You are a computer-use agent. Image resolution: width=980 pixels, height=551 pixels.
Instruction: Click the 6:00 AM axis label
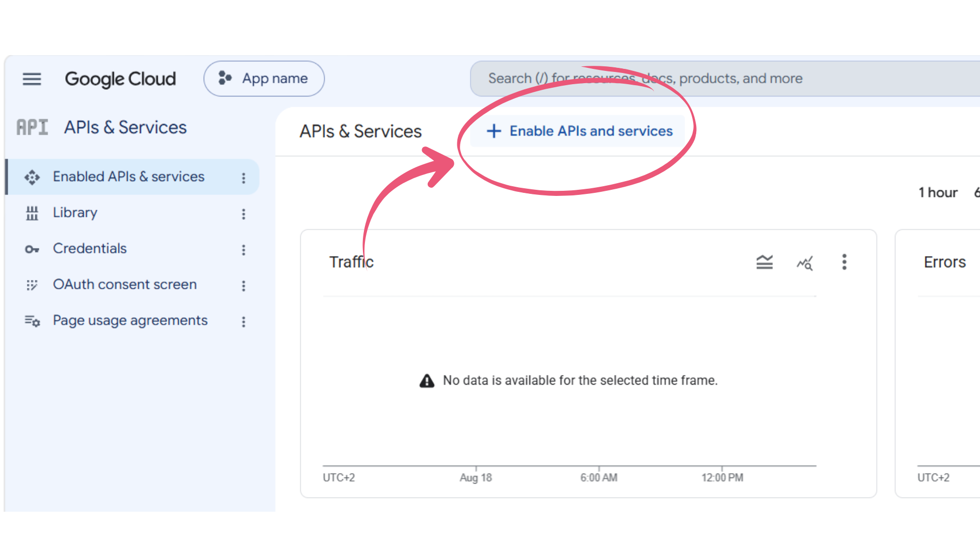coord(599,478)
